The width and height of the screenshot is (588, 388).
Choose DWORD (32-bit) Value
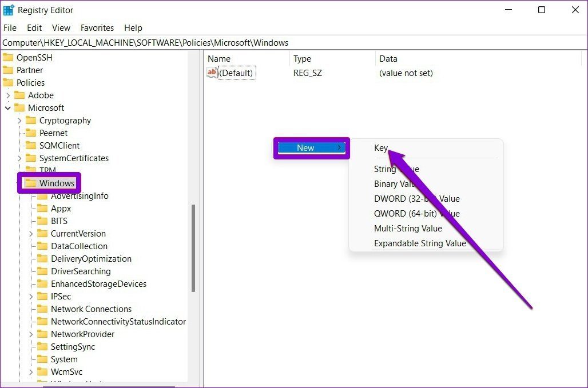click(x=416, y=199)
